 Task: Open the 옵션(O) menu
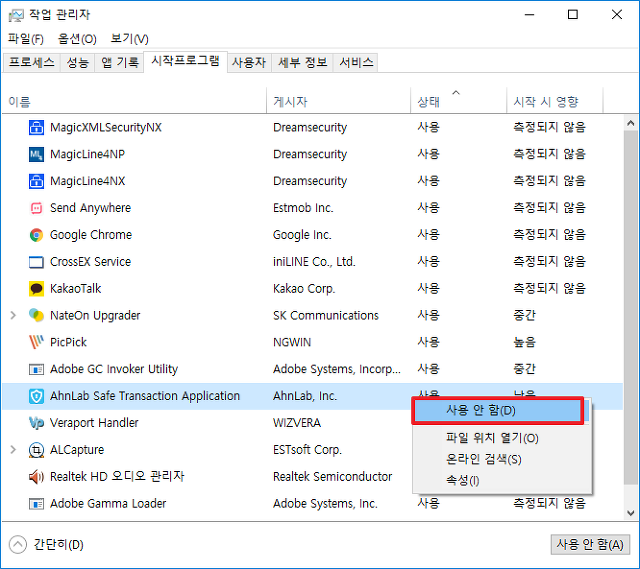[x=77, y=39]
